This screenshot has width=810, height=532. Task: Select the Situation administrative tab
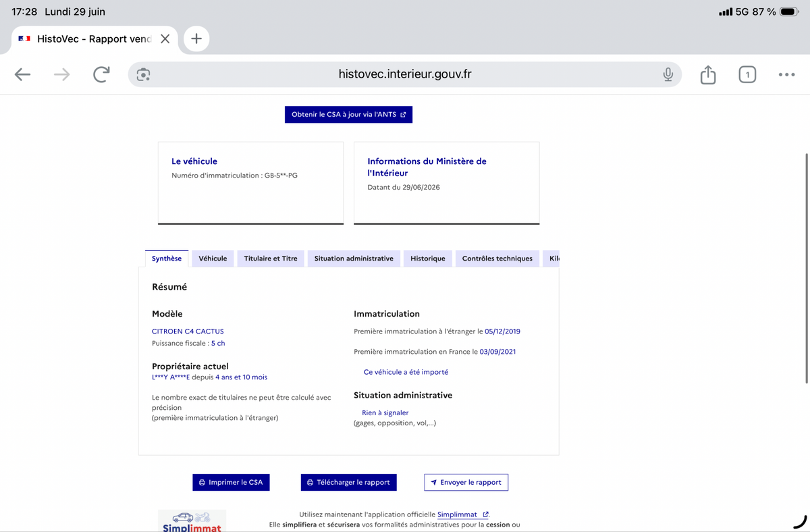[x=354, y=259]
